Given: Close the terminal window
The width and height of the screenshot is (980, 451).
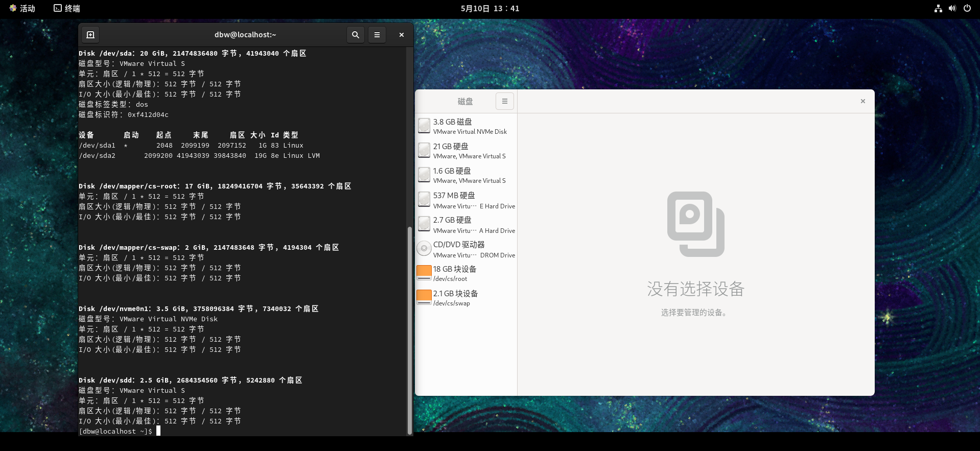Looking at the screenshot, I should pyautogui.click(x=402, y=35).
